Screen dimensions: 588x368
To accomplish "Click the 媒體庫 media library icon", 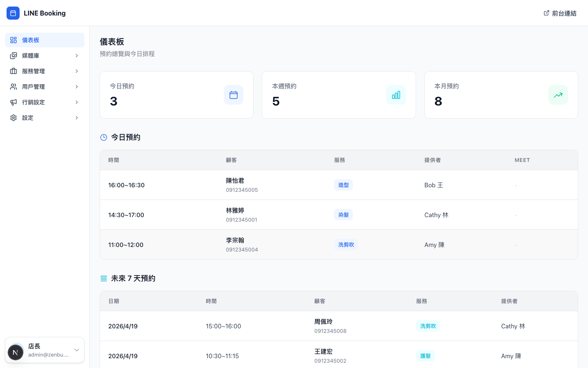I will (13, 56).
